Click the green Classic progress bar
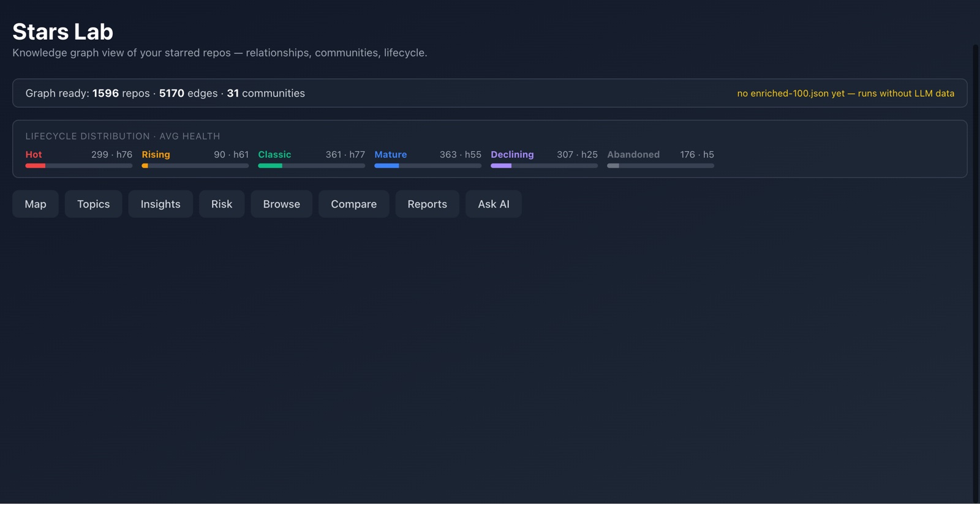This screenshot has height=505, width=980. [311, 165]
